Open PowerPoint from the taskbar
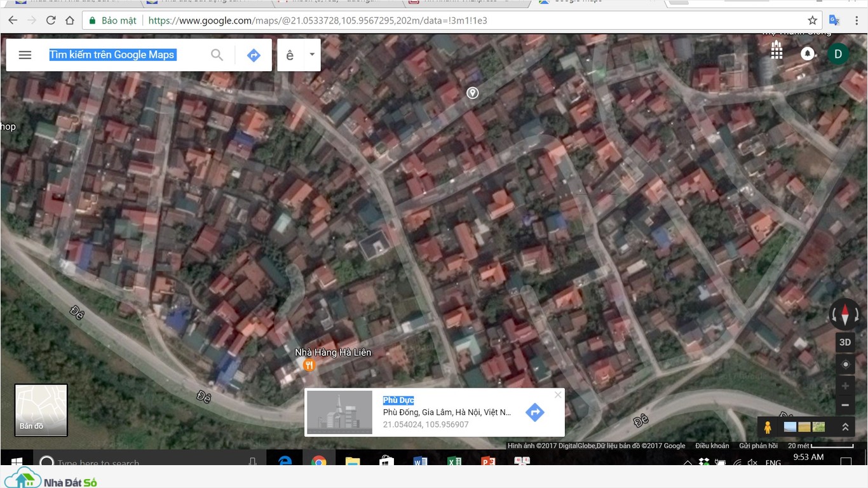The image size is (868, 488). (488, 461)
